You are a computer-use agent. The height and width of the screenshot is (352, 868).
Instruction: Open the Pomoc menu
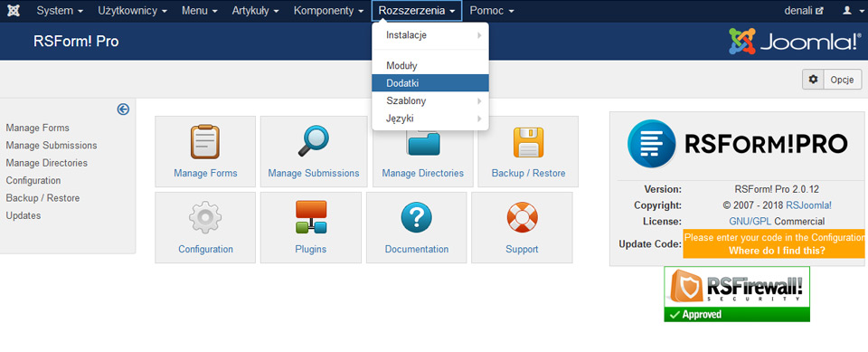[x=492, y=11]
